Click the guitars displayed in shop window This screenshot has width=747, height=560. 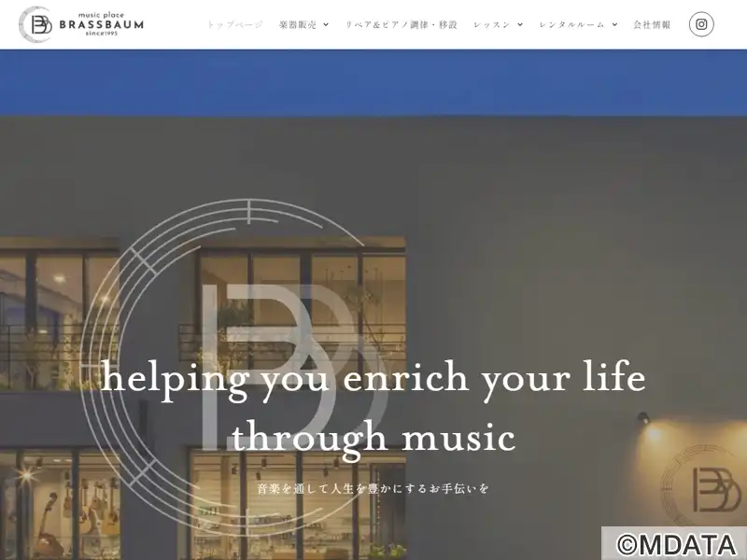pos(91,505)
